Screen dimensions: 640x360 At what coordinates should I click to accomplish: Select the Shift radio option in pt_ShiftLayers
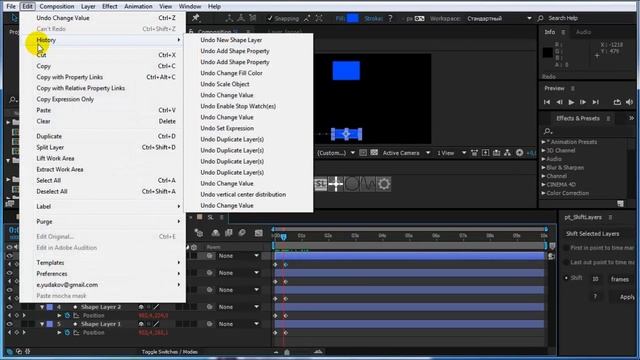coord(566,278)
